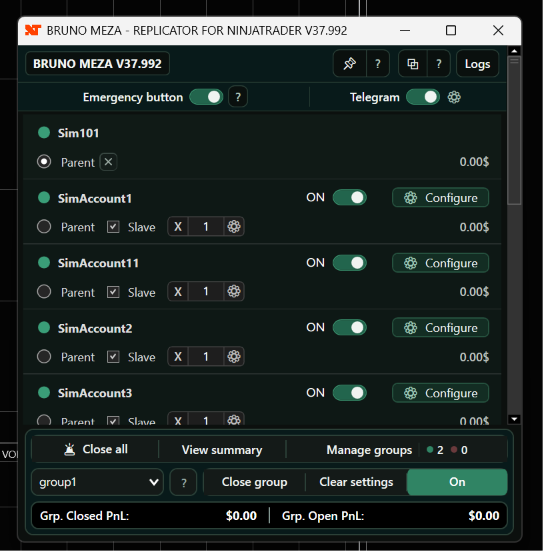Uncheck Slave checkbox for SimAccount11
The width and height of the screenshot is (543, 551).
113,292
